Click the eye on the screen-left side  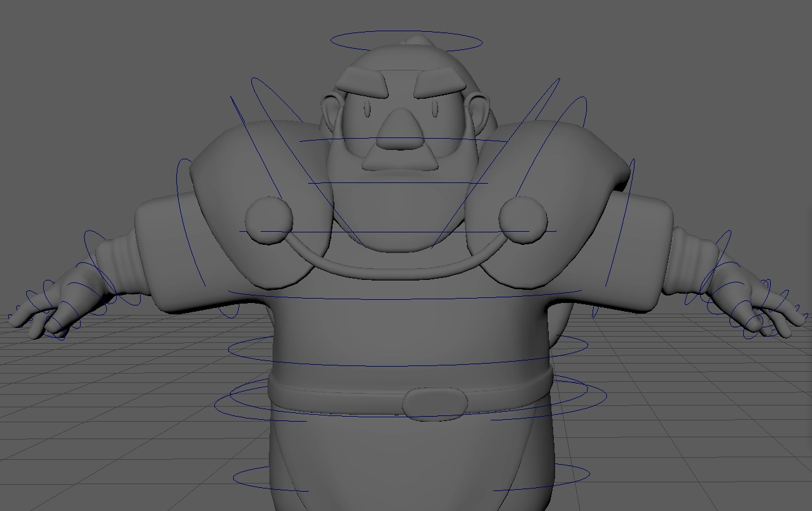[367, 111]
